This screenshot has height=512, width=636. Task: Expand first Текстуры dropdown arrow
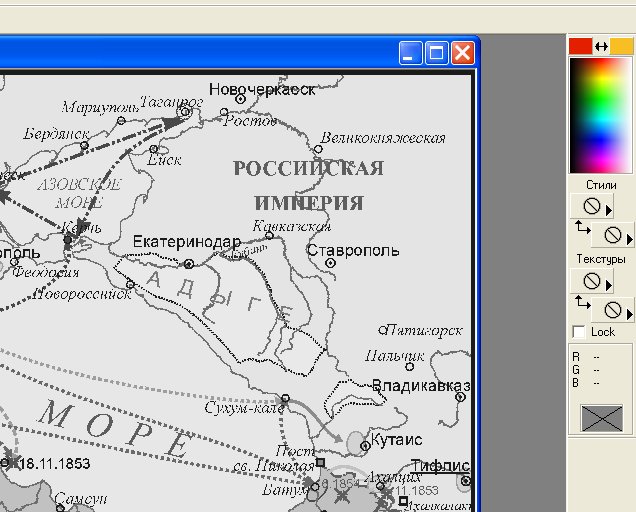[x=608, y=285]
